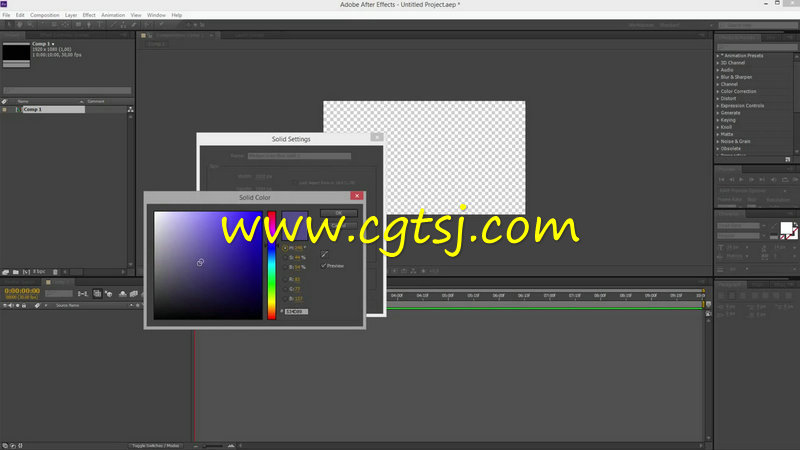Select the B blue channel radio button

pos(285,299)
